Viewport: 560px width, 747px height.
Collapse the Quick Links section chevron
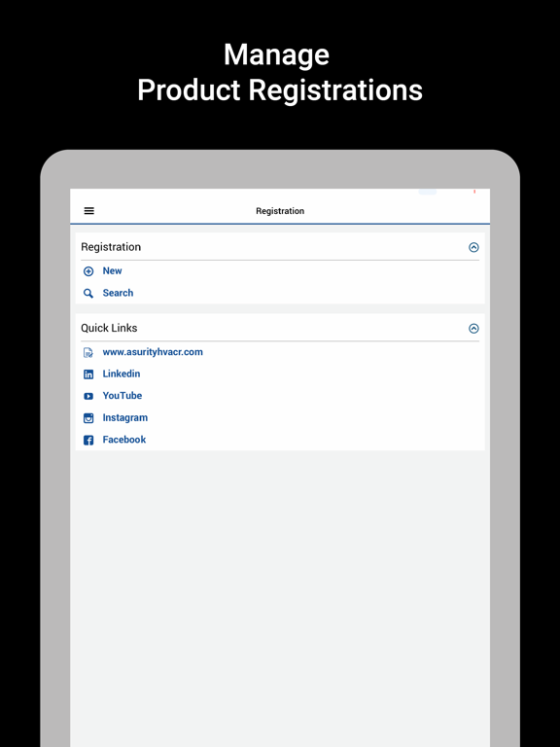[473, 328]
